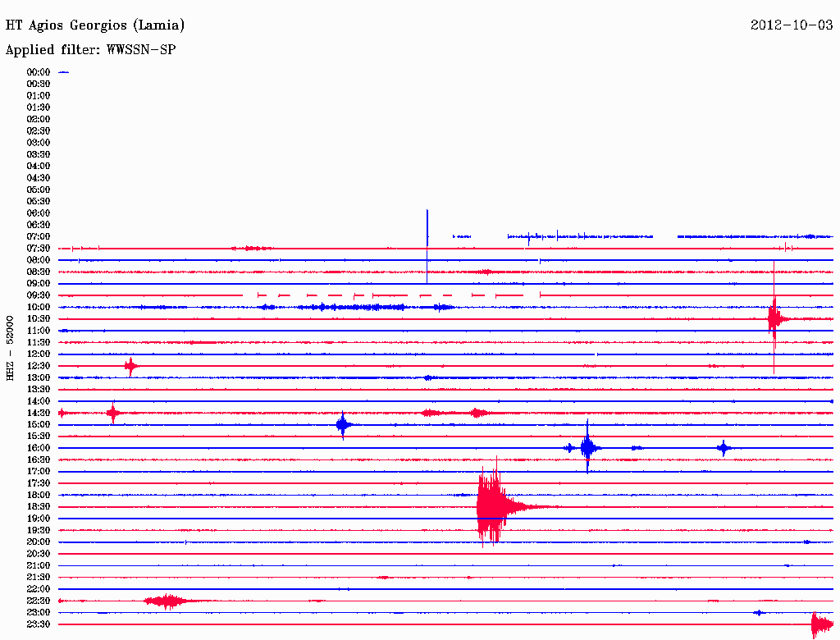Click the 18:30 time label
The width and height of the screenshot is (840, 640).
(x=39, y=506)
